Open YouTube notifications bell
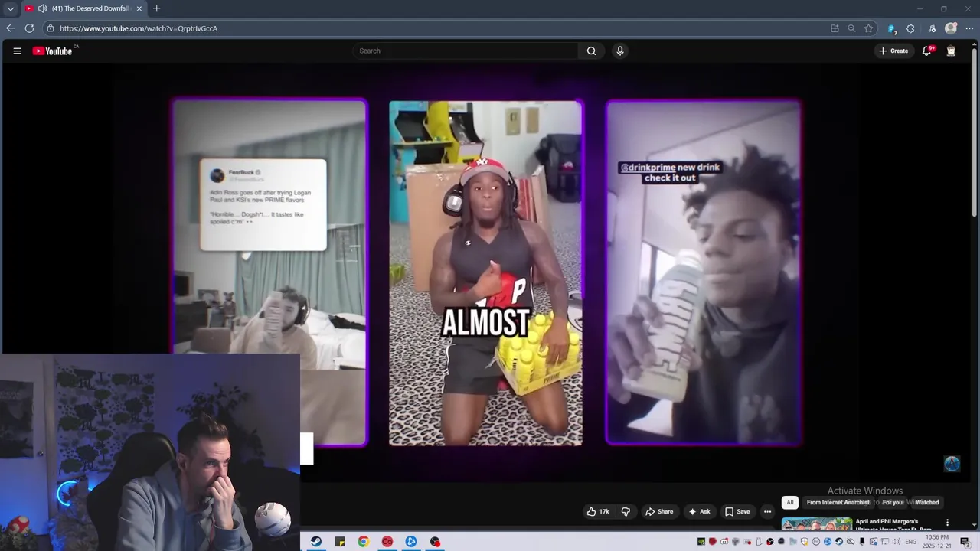 tap(926, 51)
